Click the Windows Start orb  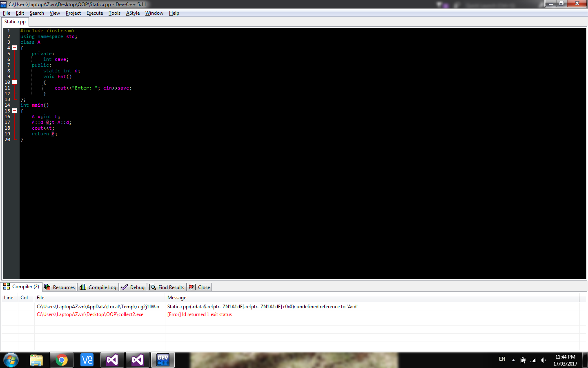pyautogui.click(x=11, y=360)
